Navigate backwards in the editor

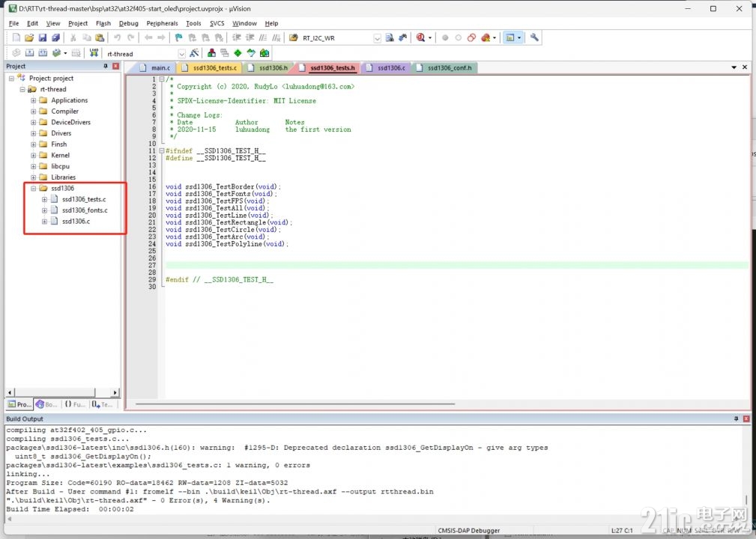(148, 37)
